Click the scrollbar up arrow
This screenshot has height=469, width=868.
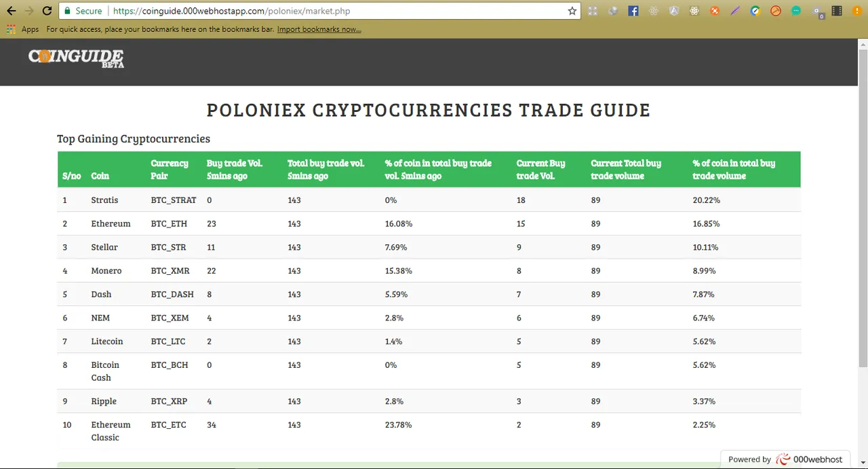pyautogui.click(x=863, y=45)
